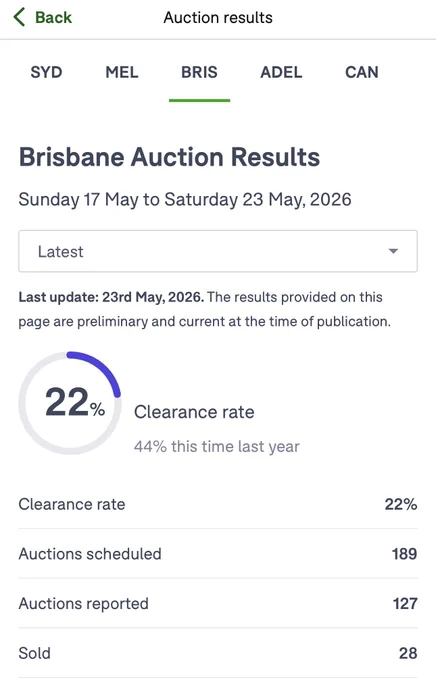The image size is (436, 680).
Task: Switch to the SYD tab
Action: (x=46, y=72)
